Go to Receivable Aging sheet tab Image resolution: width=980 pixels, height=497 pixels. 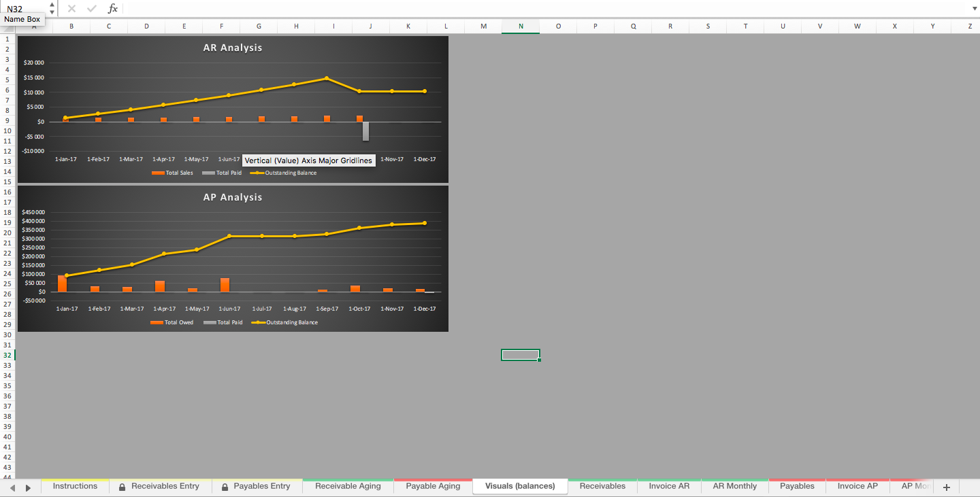(x=348, y=486)
